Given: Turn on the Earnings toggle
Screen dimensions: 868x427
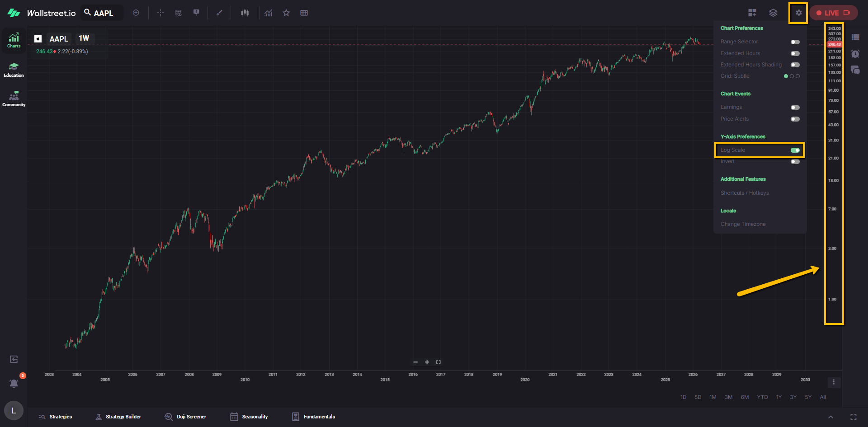Looking at the screenshot, I should pyautogui.click(x=795, y=108).
